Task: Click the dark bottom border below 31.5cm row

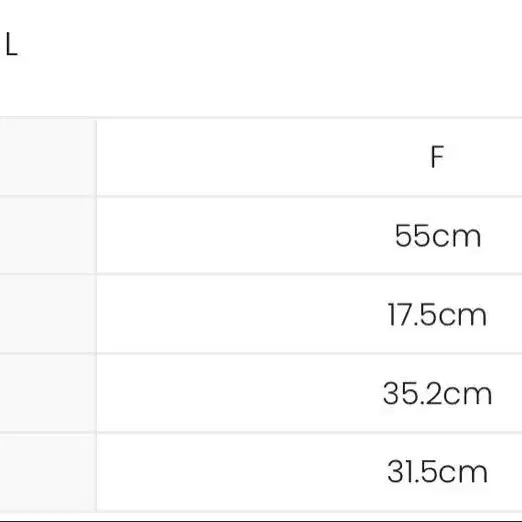Action: pos(261,520)
